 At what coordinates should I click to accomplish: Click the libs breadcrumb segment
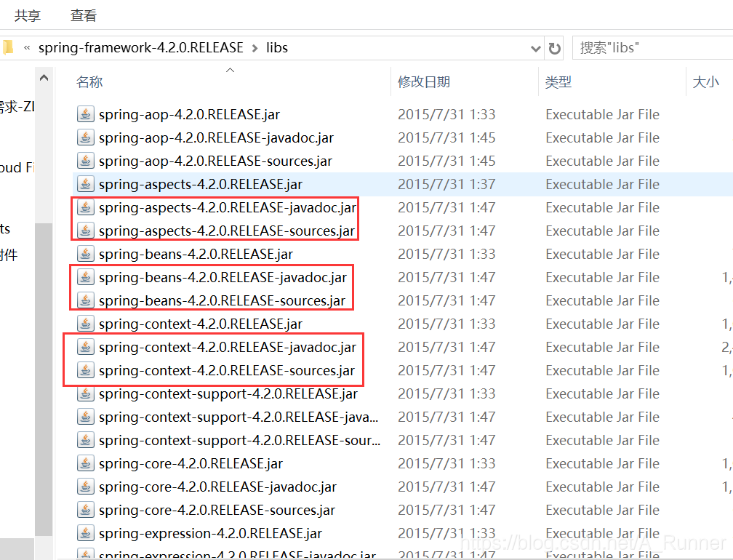(277, 48)
